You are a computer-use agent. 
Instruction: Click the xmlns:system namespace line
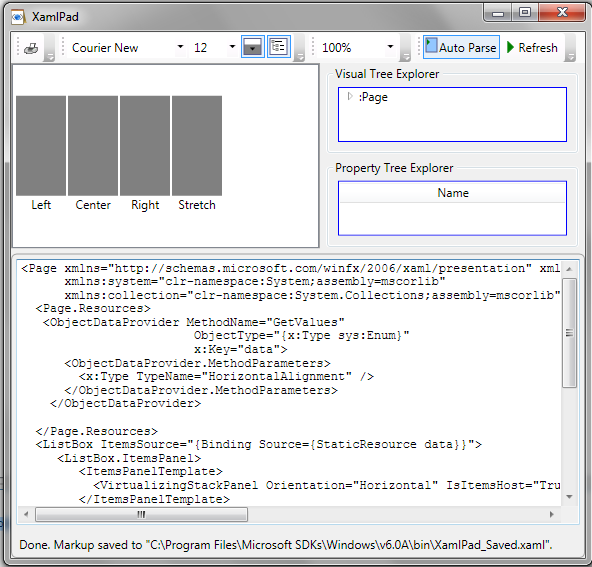coord(255,281)
